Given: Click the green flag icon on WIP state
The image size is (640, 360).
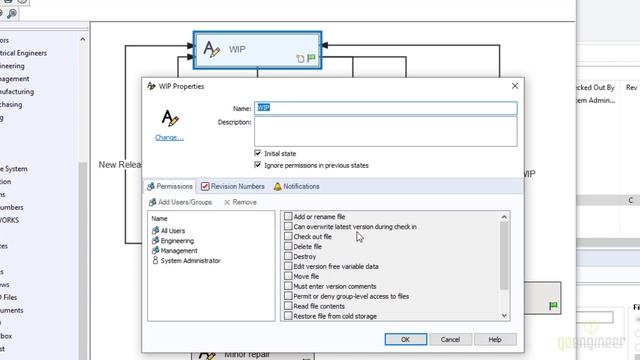Looking at the screenshot, I should pos(311,58).
